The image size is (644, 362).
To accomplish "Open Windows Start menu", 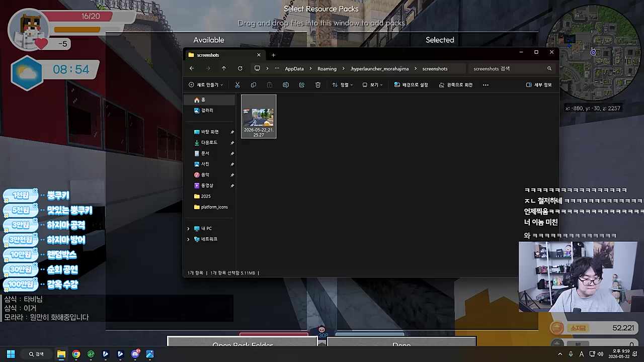I will 11,354.
